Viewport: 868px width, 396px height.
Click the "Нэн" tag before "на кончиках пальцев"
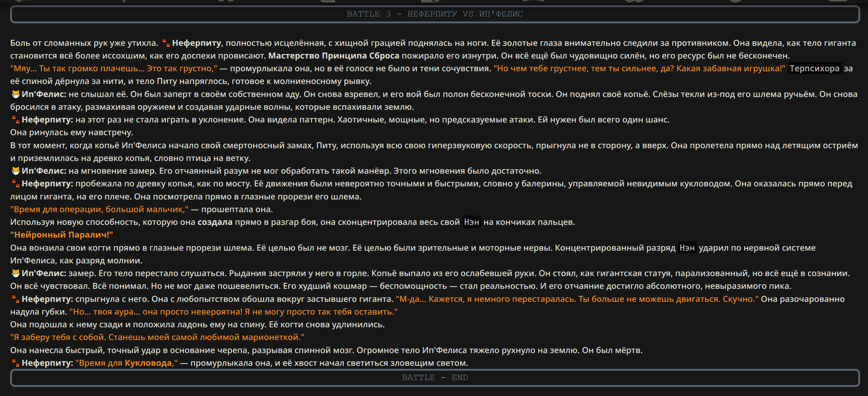point(471,222)
